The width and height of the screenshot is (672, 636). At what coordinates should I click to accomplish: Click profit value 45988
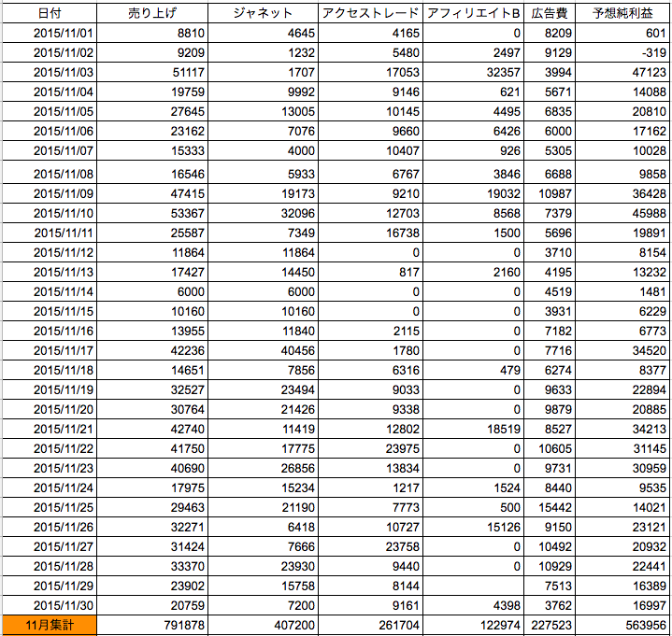point(622,214)
